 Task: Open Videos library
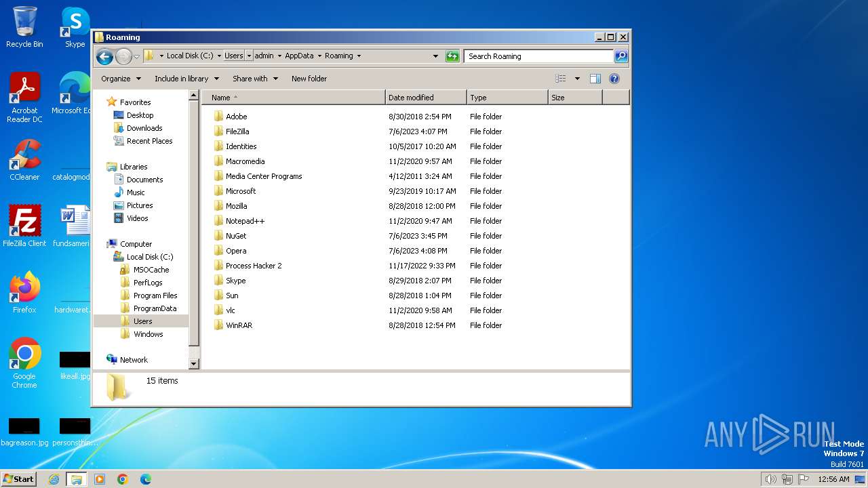[137, 218]
